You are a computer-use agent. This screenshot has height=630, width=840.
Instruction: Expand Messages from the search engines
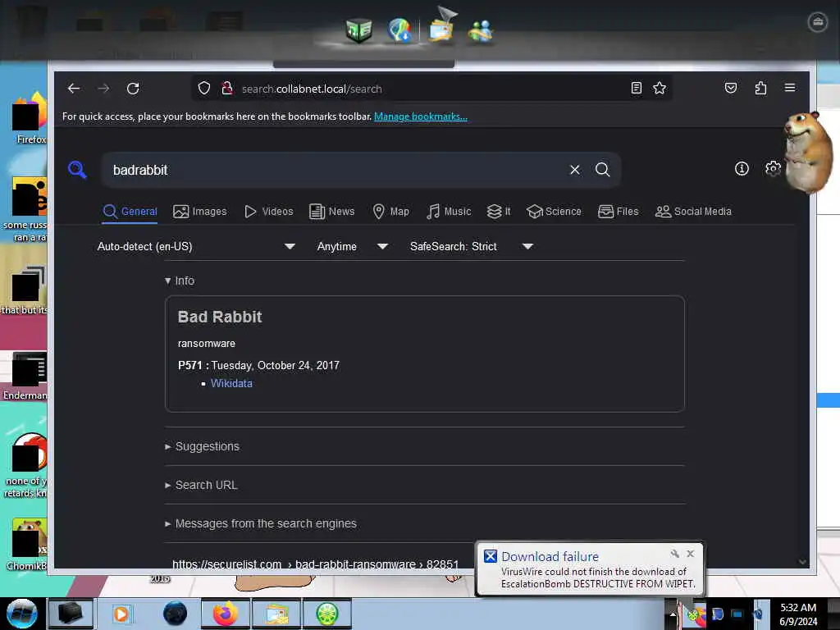point(260,523)
